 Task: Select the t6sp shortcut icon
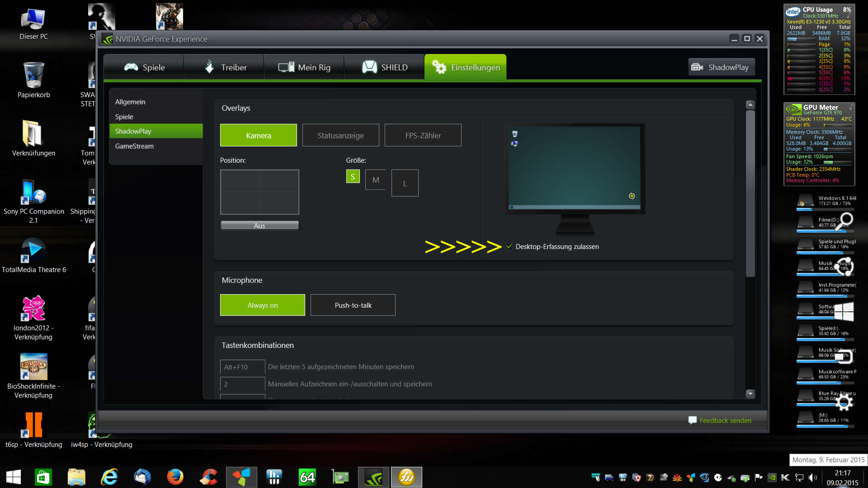coord(33,430)
